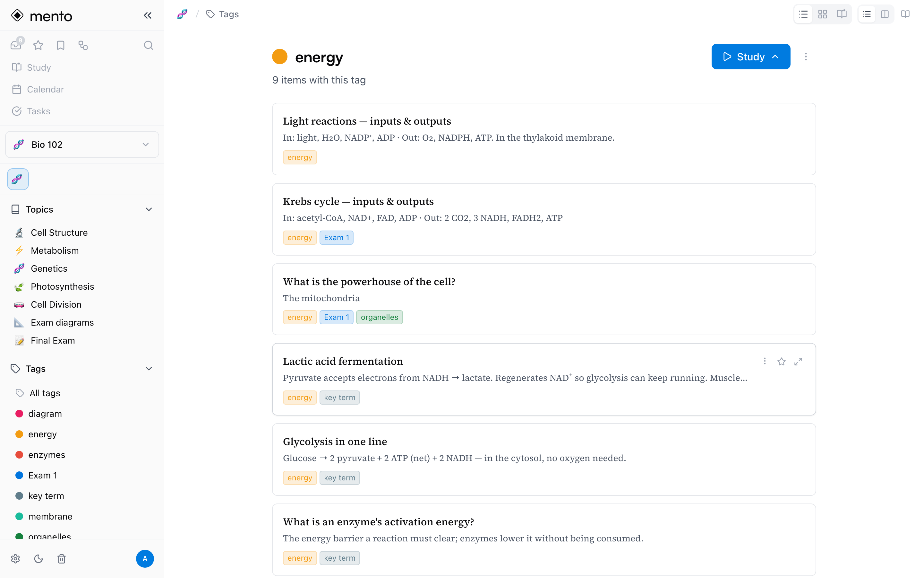This screenshot has width=924, height=578.
Task: Open Study button dropdown caret
Action: tap(775, 57)
